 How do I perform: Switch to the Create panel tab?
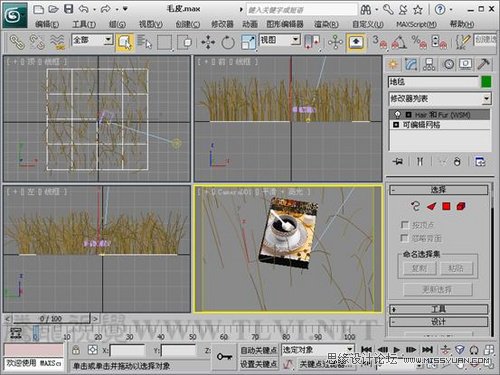point(393,64)
